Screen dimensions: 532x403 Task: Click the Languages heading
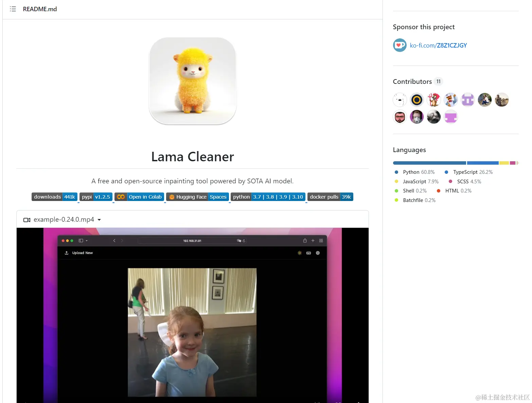click(x=409, y=150)
